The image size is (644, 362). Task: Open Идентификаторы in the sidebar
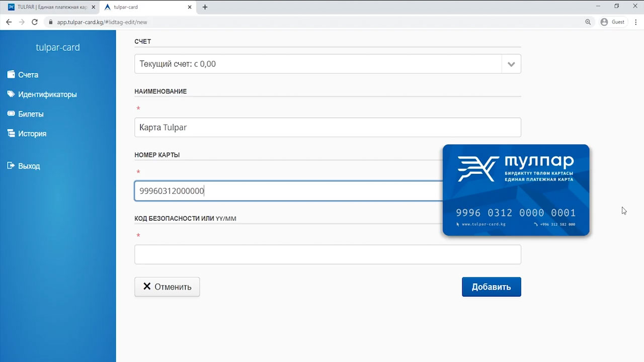tap(47, 94)
